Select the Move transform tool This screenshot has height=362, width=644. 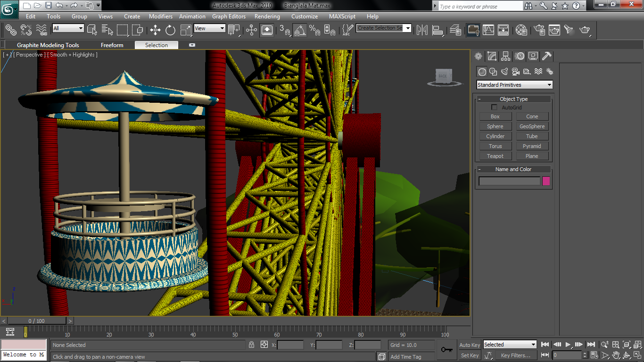point(155,30)
